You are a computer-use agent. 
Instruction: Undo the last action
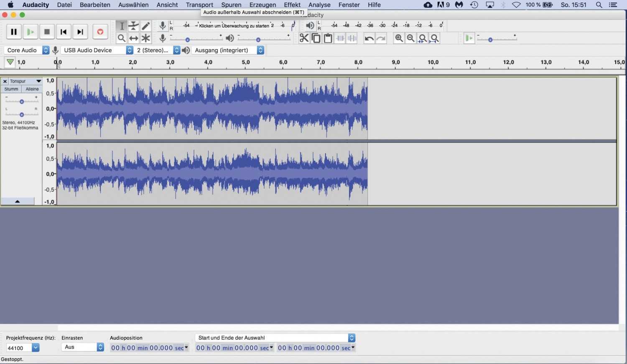(369, 38)
